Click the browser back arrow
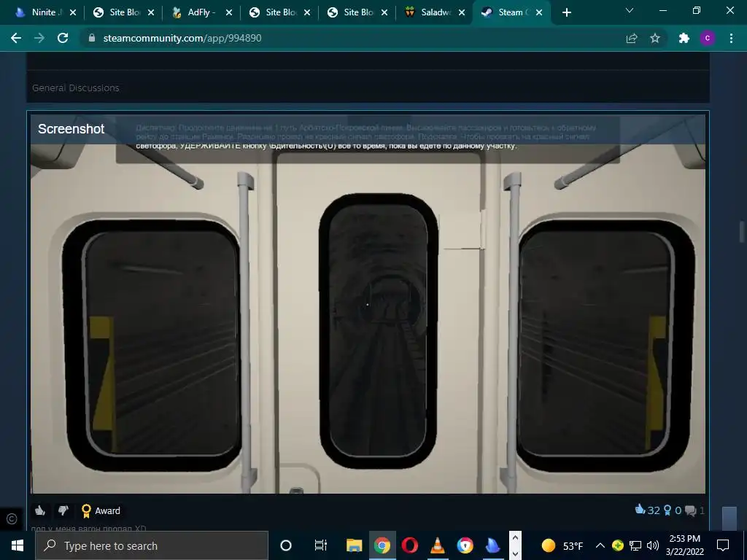The width and height of the screenshot is (747, 560). (16, 38)
